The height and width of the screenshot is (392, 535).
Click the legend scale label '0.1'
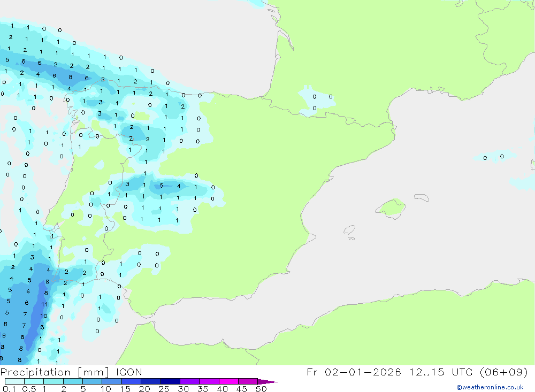tap(9, 389)
